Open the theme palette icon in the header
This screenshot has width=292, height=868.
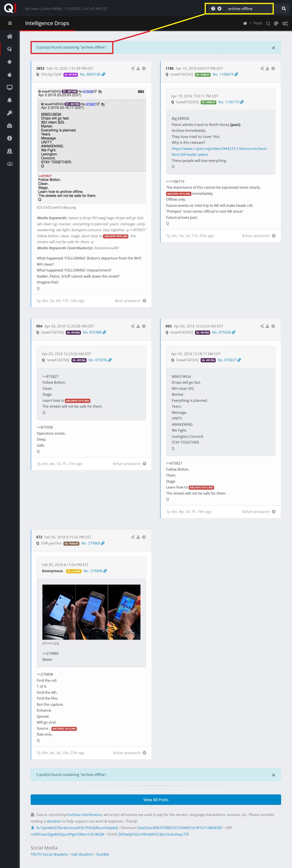coord(276,23)
